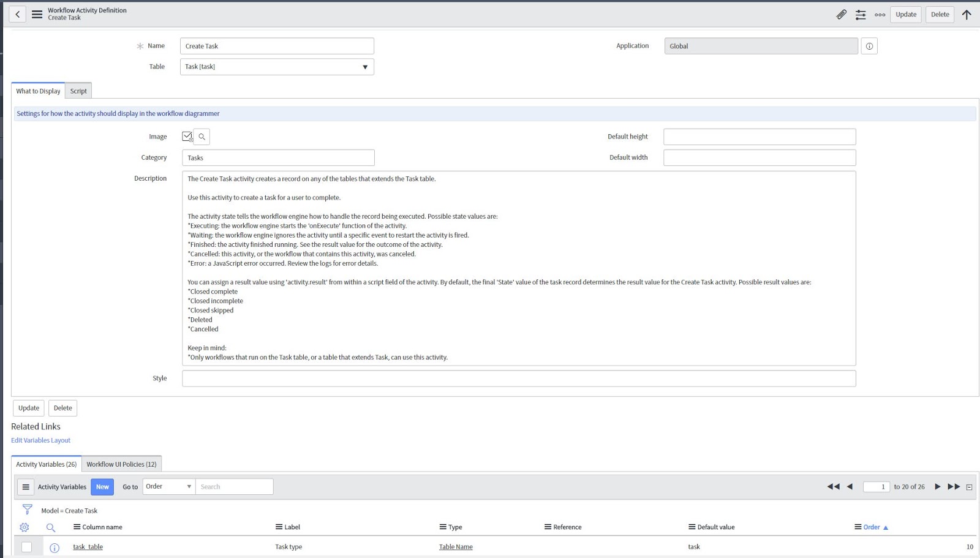Open the hamburger context menu beside the title

point(37,13)
